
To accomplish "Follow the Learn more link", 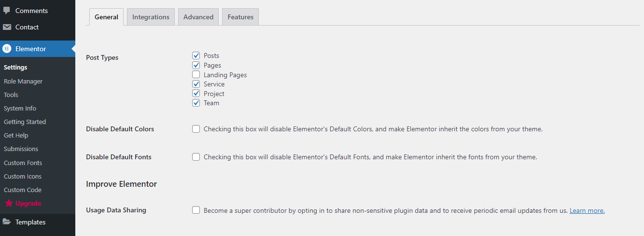I will click(x=587, y=210).
